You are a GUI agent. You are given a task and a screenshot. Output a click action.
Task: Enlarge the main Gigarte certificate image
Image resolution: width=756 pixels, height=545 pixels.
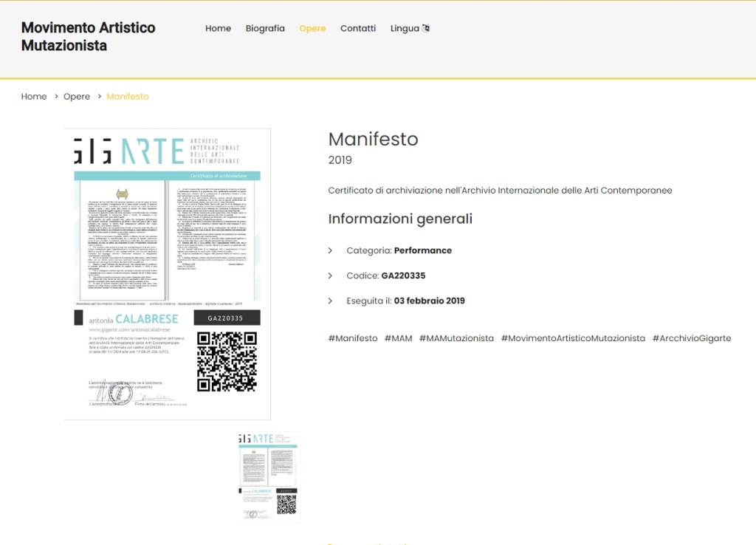pyautogui.click(x=167, y=274)
